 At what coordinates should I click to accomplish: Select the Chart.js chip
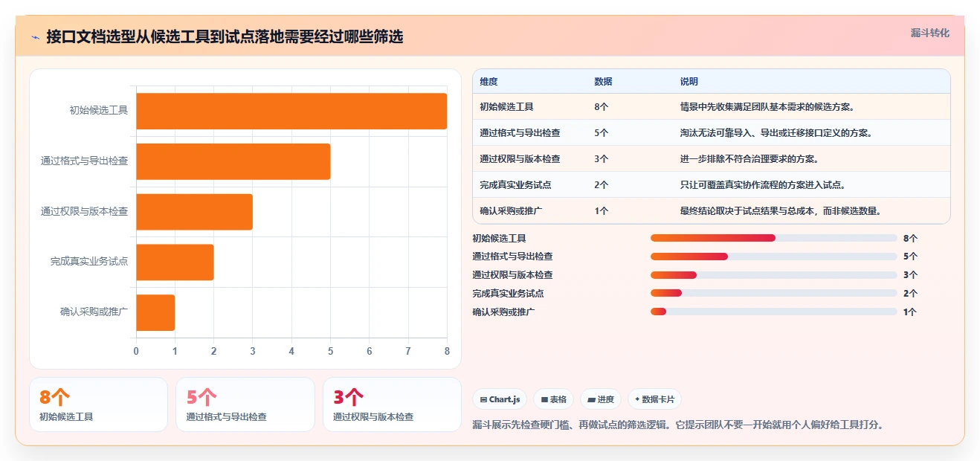[x=500, y=399]
